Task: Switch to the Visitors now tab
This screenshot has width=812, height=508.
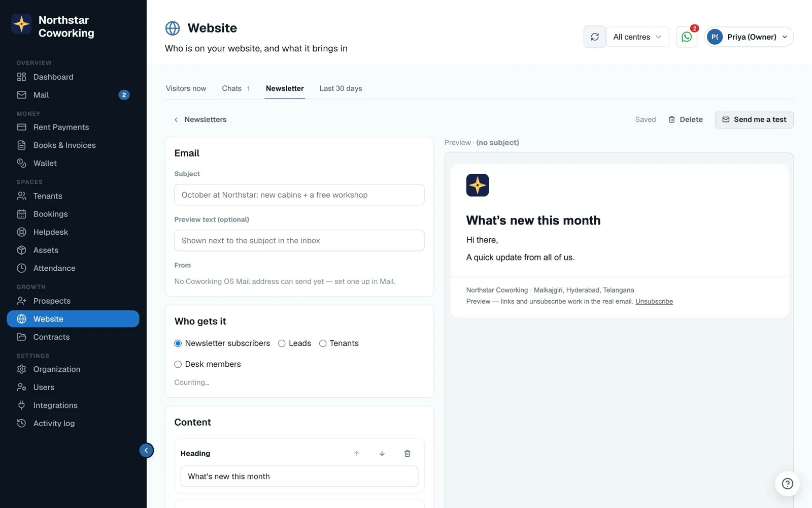Action: click(x=186, y=88)
